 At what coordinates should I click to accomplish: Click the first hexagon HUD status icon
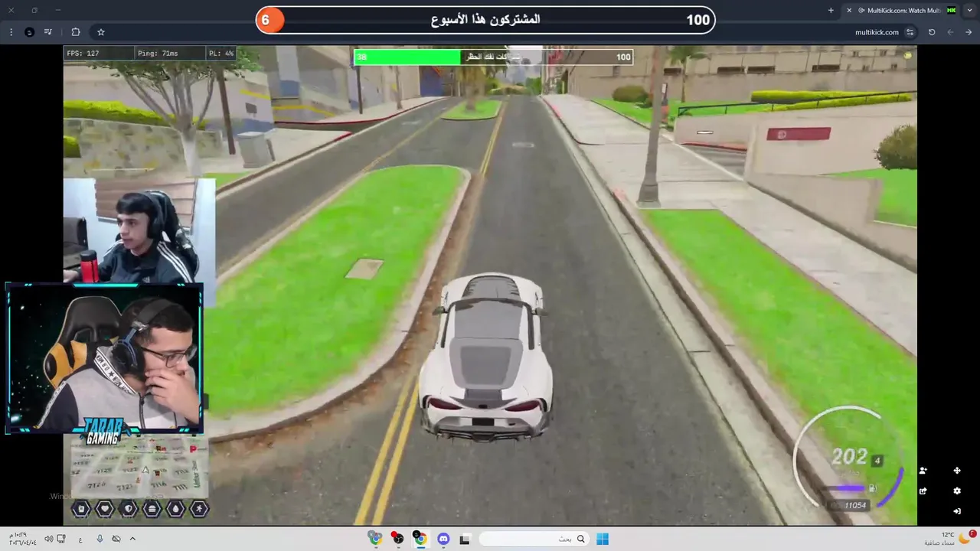click(x=81, y=509)
